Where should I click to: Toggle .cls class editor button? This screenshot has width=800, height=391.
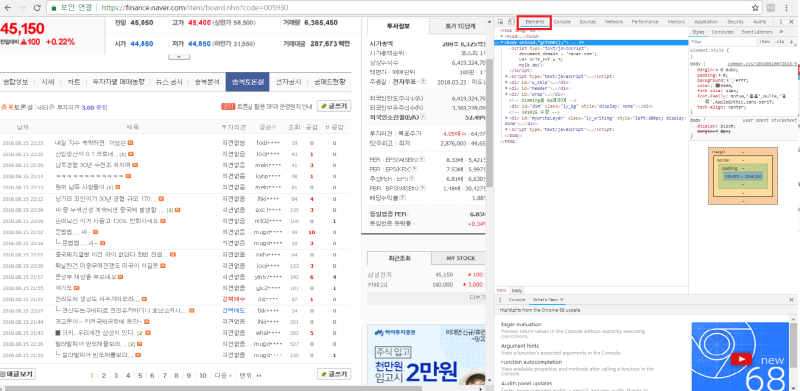point(779,41)
